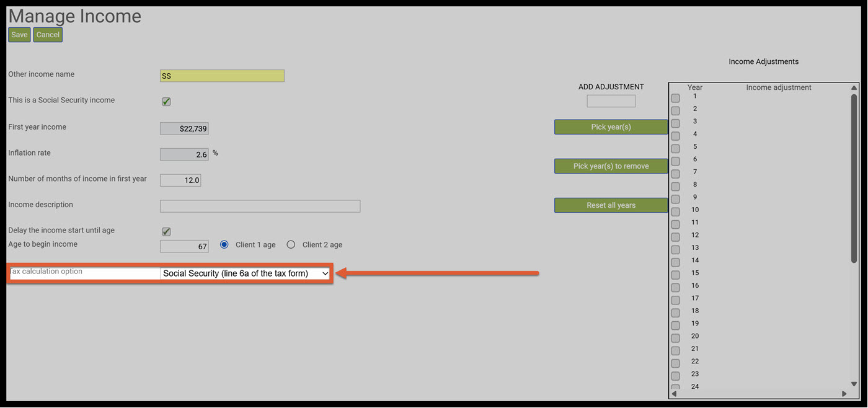
Task: Select the Inflation rate input box
Action: (184, 154)
